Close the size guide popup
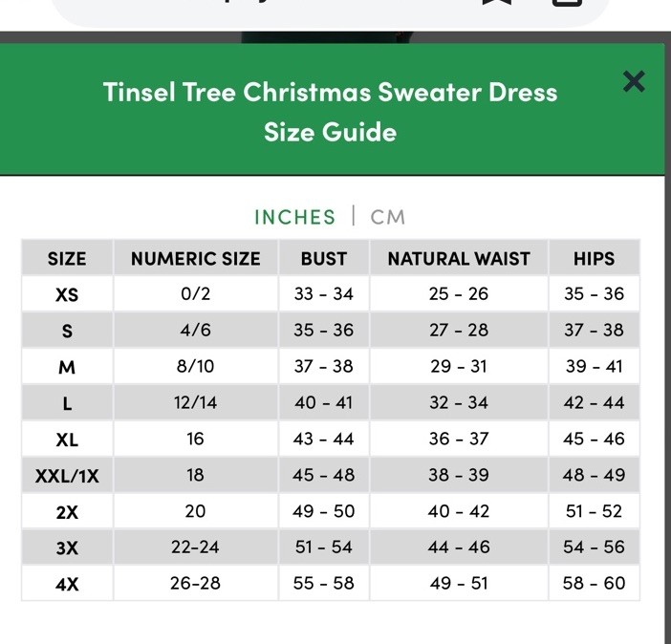The image size is (671, 644). tap(634, 81)
